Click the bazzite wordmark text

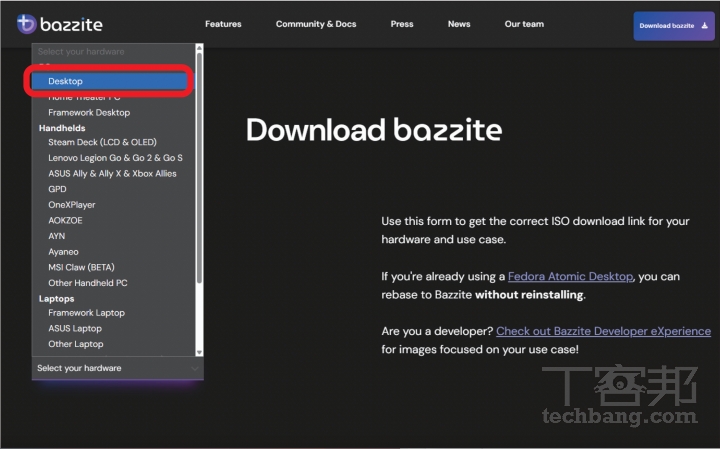tap(71, 24)
